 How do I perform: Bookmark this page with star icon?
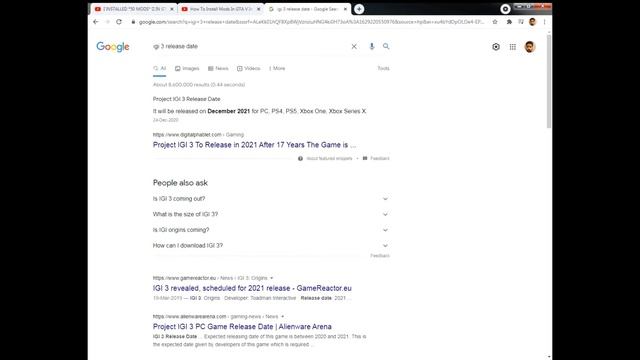(x=495, y=22)
